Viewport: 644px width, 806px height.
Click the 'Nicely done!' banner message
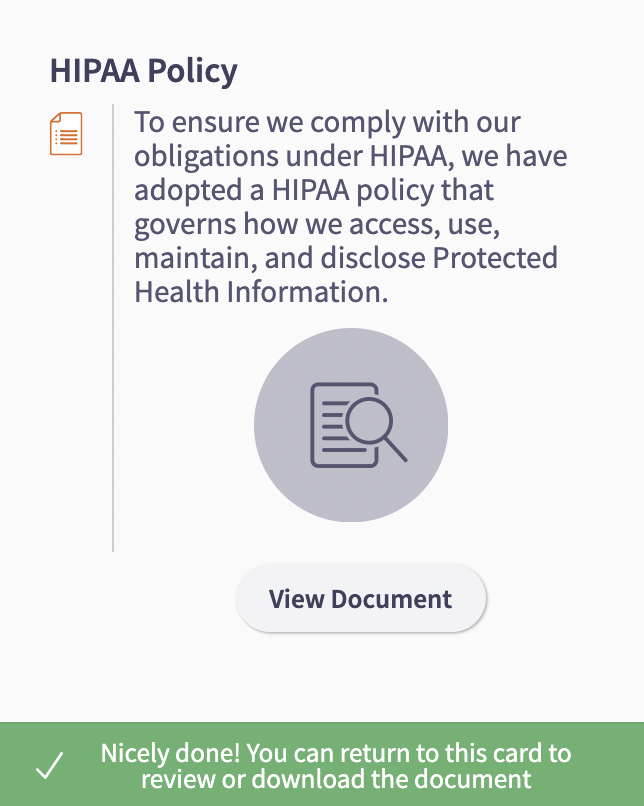(335, 753)
